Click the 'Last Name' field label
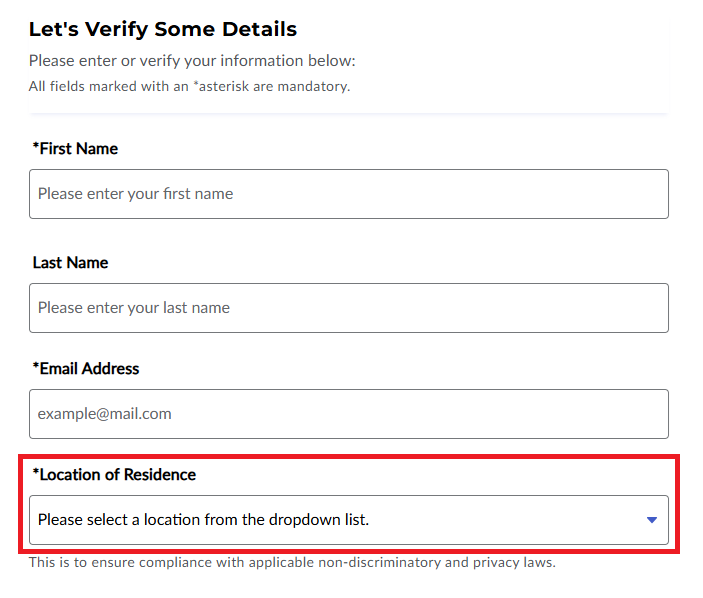Image resolution: width=703 pixels, height=598 pixels. tap(70, 263)
